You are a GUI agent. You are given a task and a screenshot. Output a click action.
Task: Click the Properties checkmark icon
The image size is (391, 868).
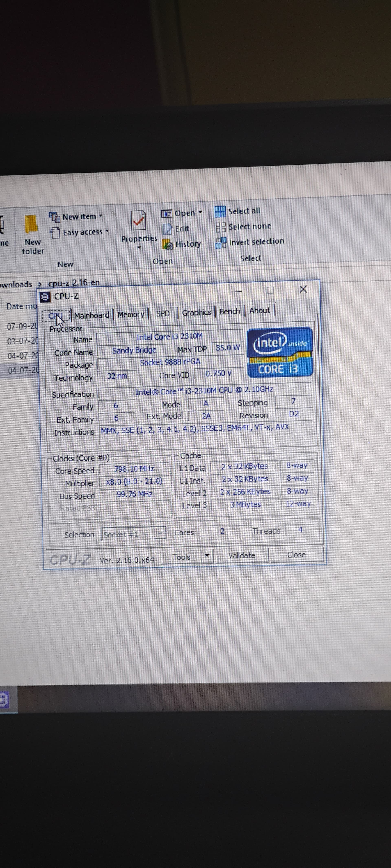coord(138,221)
